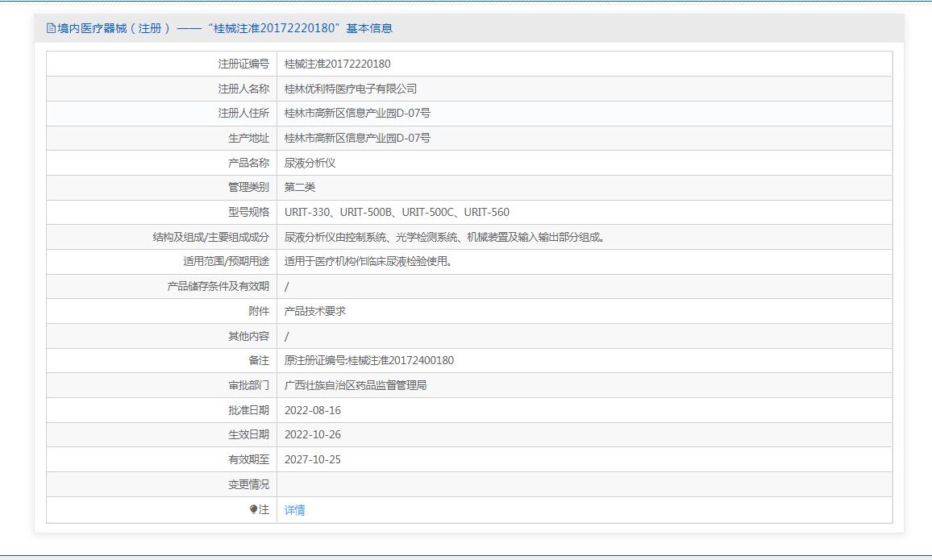Screen dimensions: 932x560
Task: Click the management class value 第二类
Action: click(299, 187)
